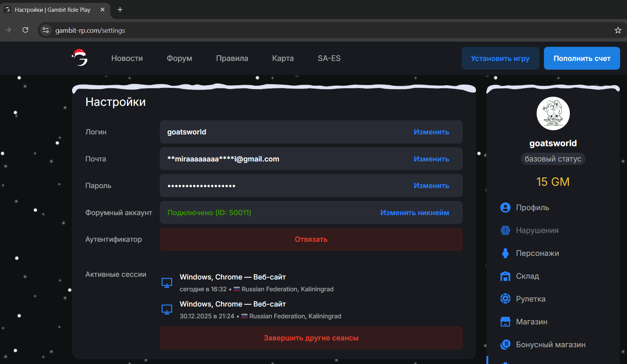Launch the Roulette wheel icon
This screenshot has height=364, width=627.
(505, 299)
